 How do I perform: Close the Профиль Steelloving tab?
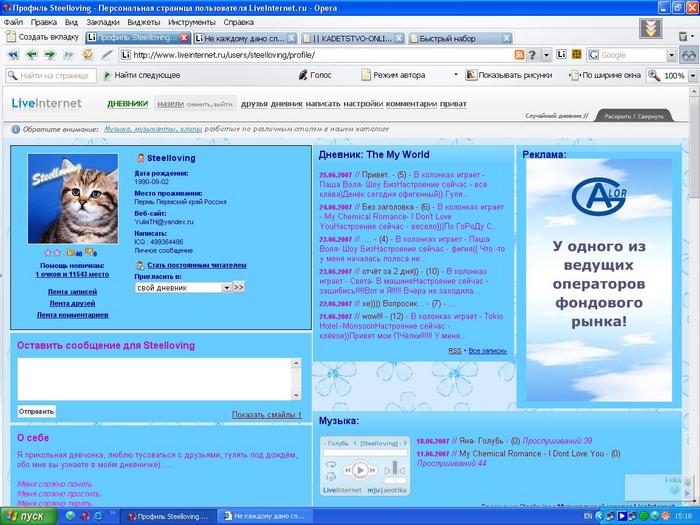click(x=184, y=38)
